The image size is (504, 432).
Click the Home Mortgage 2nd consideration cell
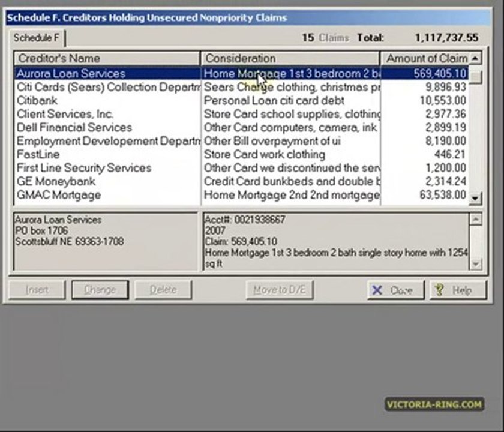(291, 195)
